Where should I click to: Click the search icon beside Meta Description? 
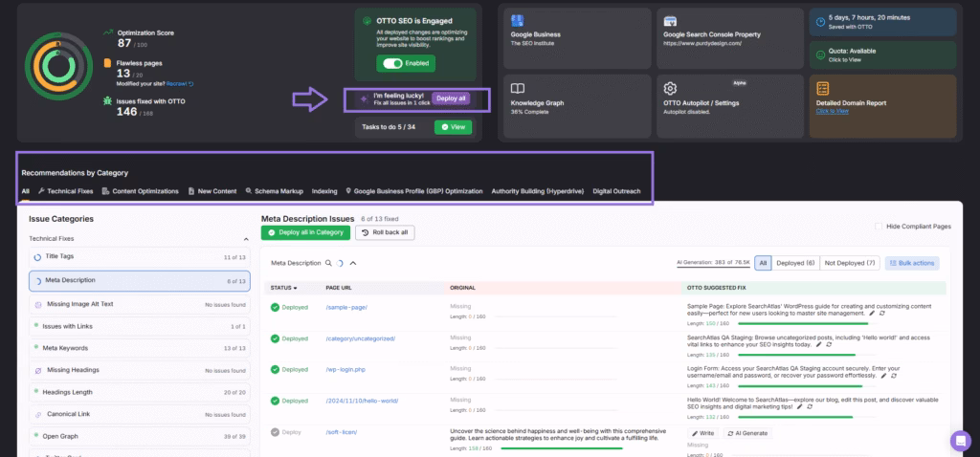pyautogui.click(x=328, y=262)
